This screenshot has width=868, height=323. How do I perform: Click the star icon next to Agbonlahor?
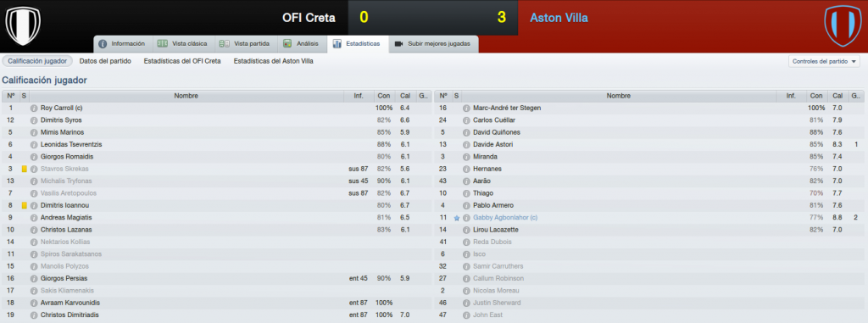[x=457, y=218]
